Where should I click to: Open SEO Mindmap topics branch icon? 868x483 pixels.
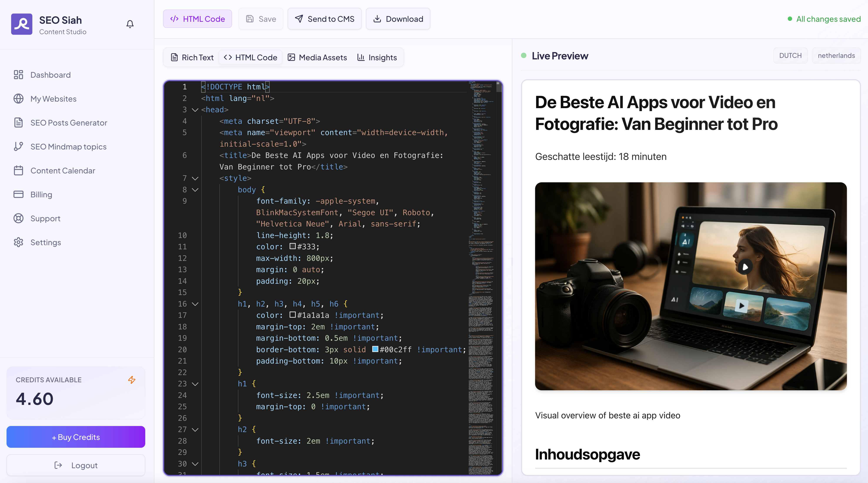coord(18,147)
